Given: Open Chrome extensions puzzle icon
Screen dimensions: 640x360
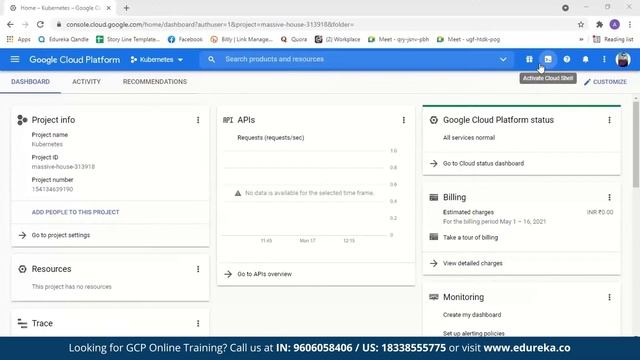Looking at the screenshot, I should 599,24.
